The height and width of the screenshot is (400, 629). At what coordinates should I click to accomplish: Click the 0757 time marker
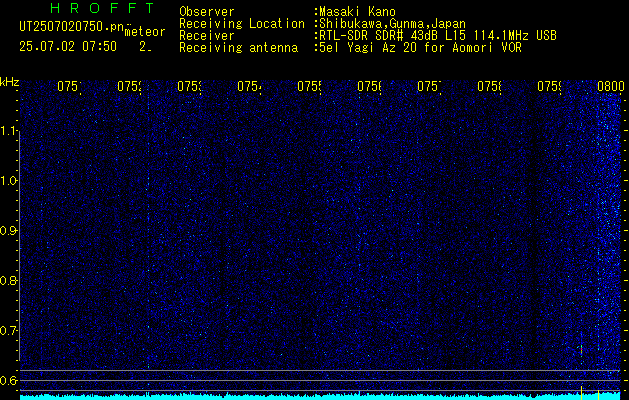429,86
